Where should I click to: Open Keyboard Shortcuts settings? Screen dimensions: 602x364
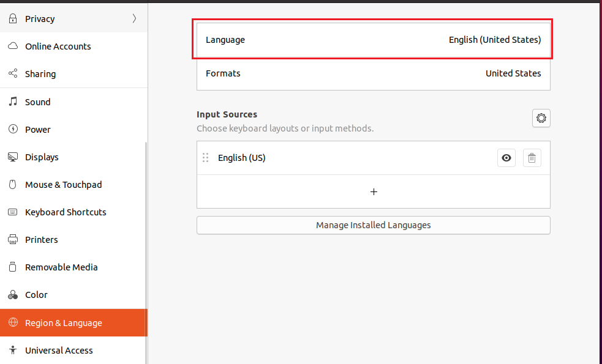(66, 212)
